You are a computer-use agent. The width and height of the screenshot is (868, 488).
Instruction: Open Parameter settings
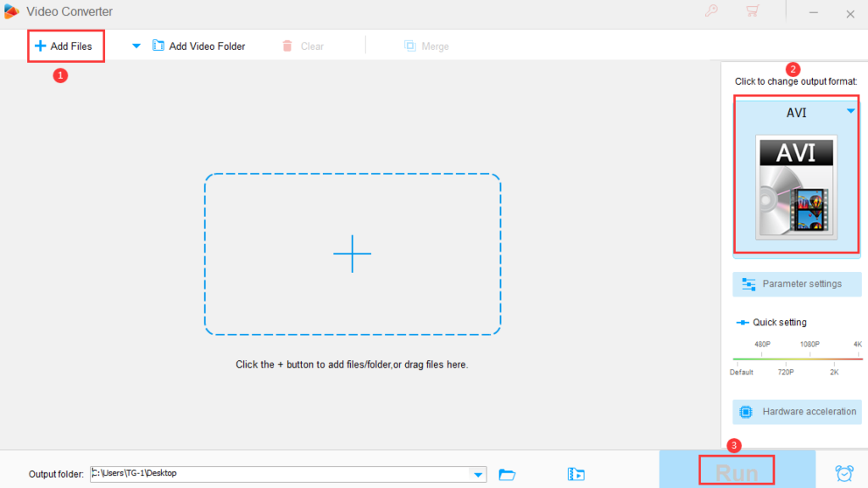(797, 284)
